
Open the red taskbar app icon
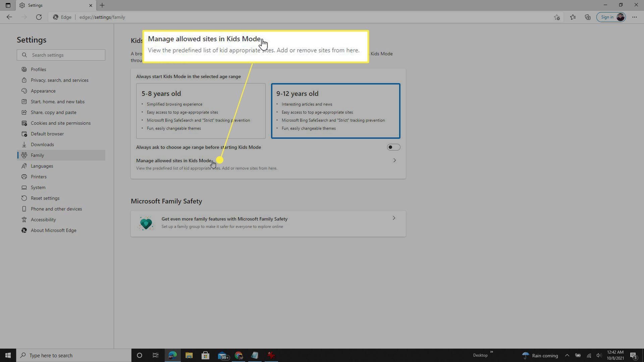tap(271, 355)
